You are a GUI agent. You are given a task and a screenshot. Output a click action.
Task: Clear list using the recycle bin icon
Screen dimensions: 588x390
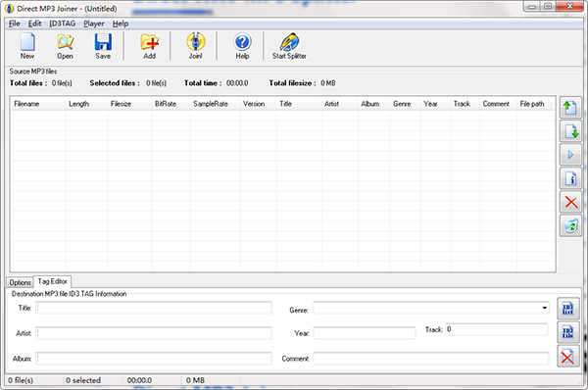coord(570,225)
